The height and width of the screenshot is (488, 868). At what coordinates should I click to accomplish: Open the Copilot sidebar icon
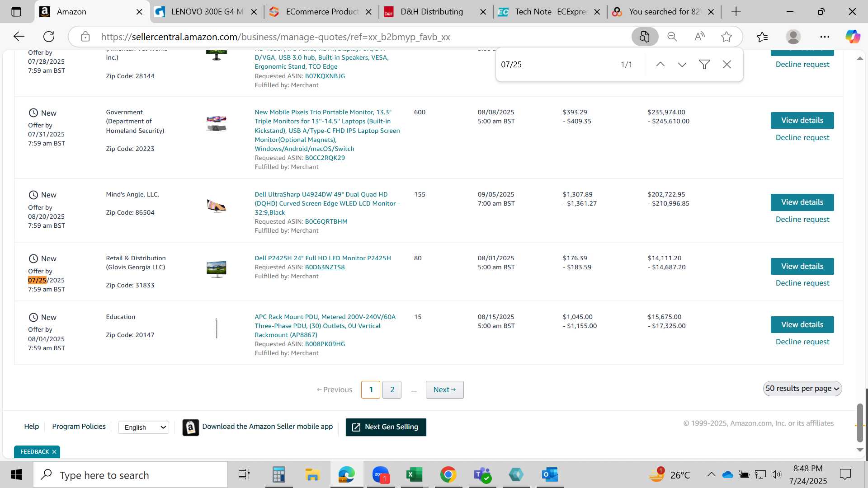pyautogui.click(x=853, y=37)
